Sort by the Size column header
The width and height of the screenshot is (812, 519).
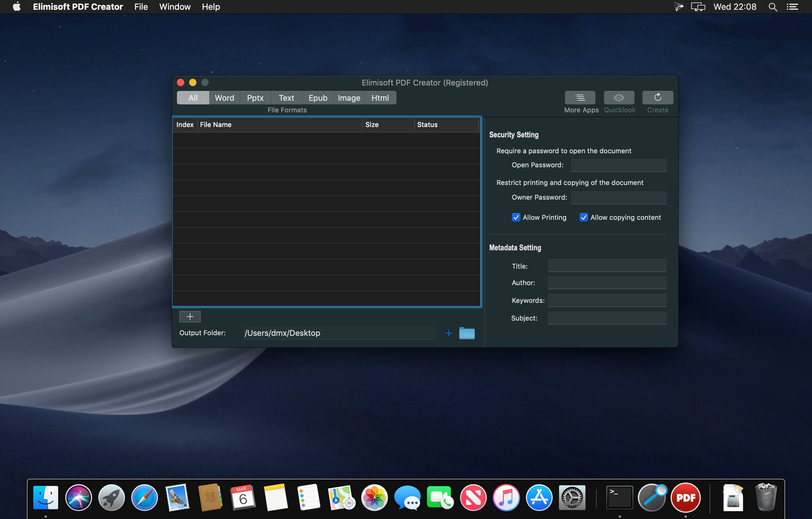click(x=389, y=125)
